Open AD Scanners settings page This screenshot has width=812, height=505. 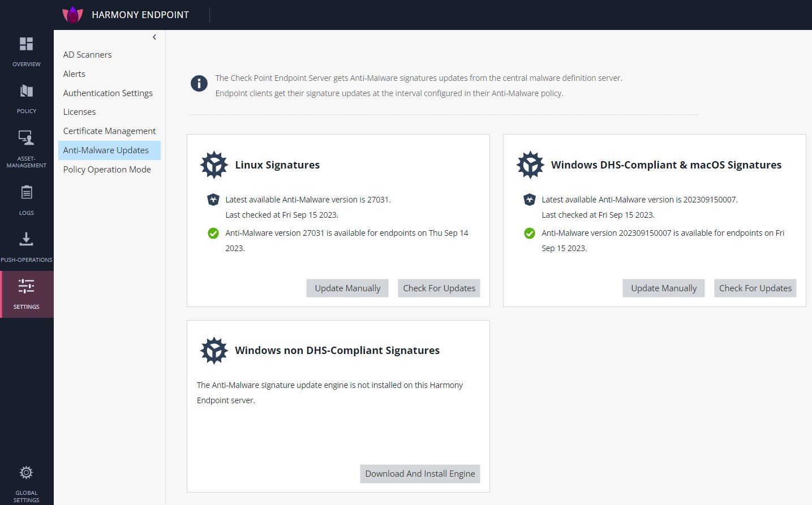tap(87, 55)
